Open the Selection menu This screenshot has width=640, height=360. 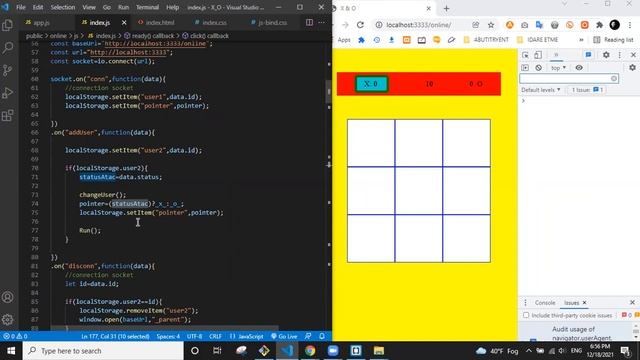click(x=62, y=7)
